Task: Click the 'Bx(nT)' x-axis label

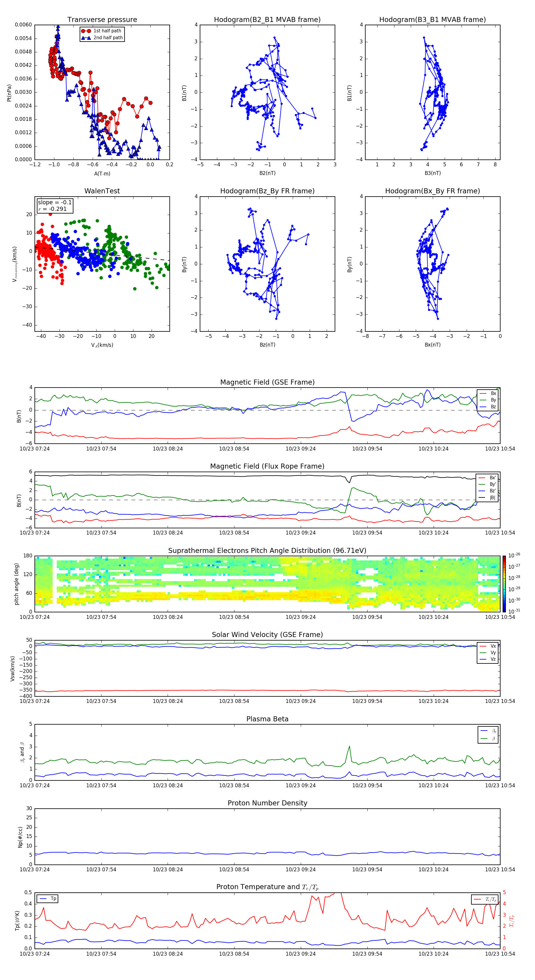Action: click(432, 345)
